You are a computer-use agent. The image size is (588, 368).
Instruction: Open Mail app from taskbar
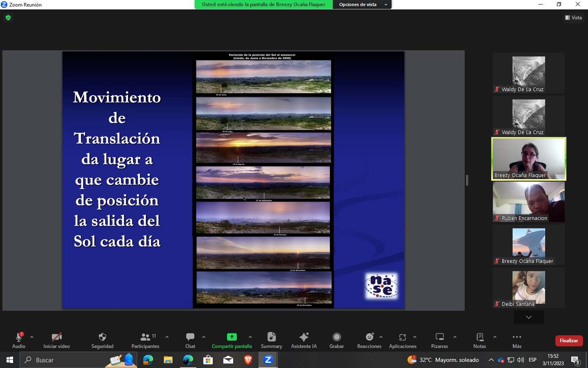[228, 360]
